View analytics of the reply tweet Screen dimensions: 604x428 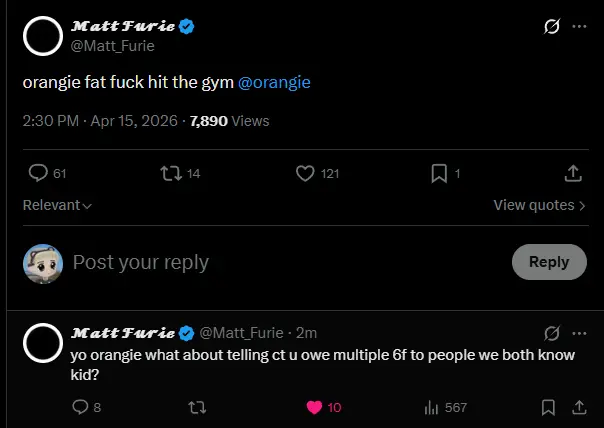click(x=433, y=407)
